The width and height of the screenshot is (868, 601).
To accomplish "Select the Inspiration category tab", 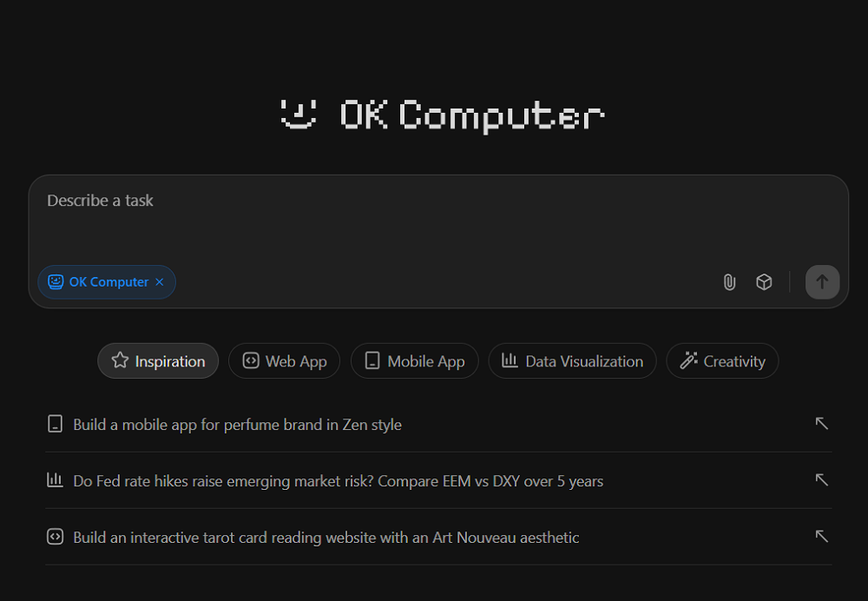I will click(158, 361).
